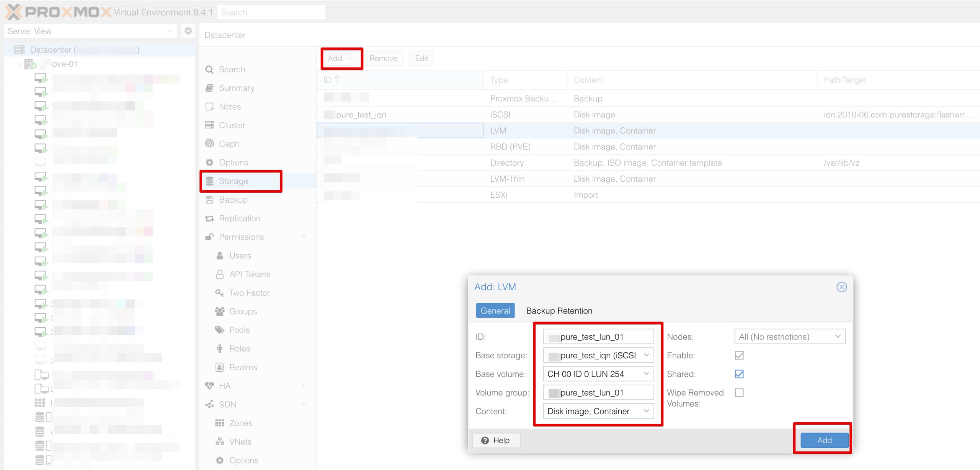Select the General tab

click(495, 311)
